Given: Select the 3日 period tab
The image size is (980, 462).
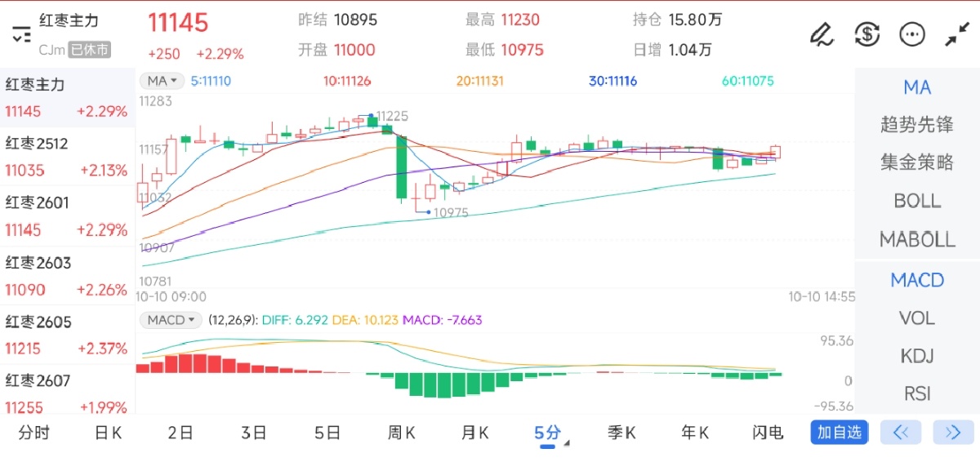Looking at the screenshot, I should [x=254, y=433].
